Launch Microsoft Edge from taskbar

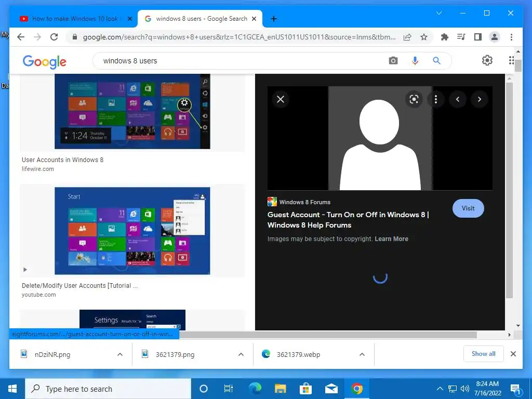(x=255, y=389)
